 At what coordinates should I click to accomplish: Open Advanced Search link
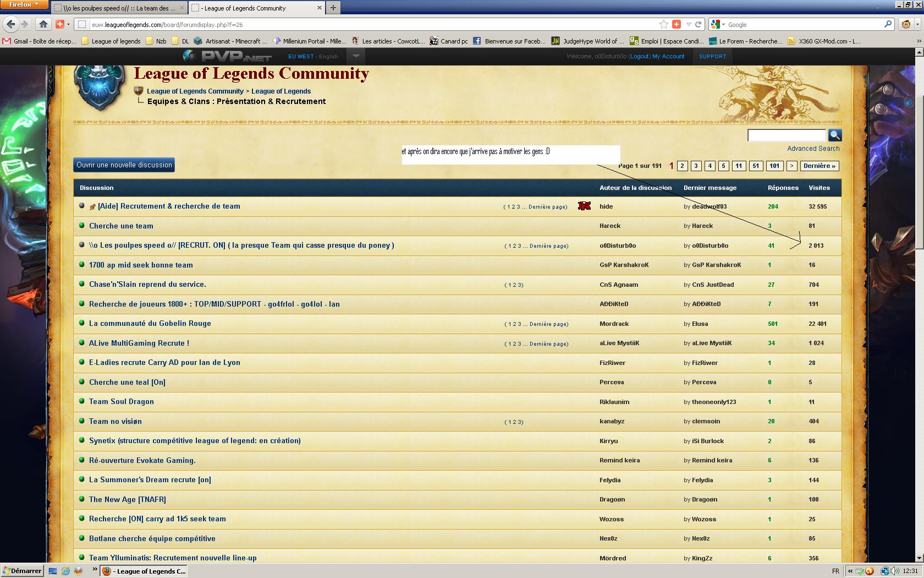pos(813,149)
